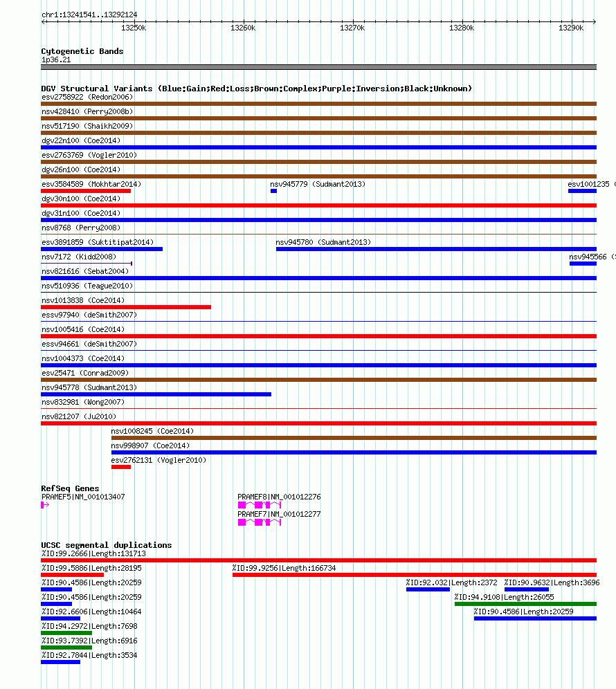Click the 13260k ruler tick label
Screen dimensions: 616x689
click(243, 28)
